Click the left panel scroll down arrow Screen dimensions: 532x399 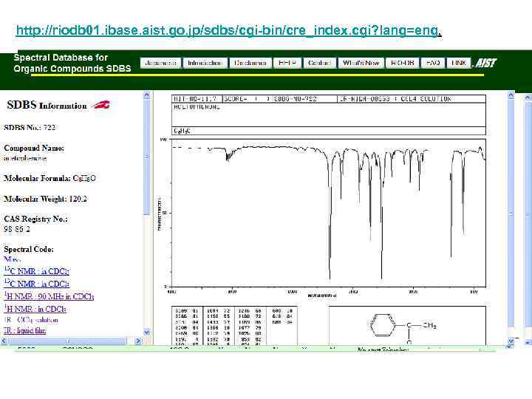(x=146, y=332)
